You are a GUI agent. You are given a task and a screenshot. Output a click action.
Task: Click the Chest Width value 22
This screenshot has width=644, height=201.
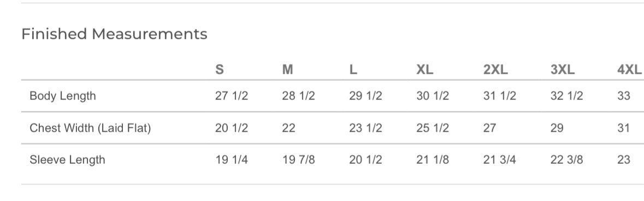pyautogui.click(x=289, y=128)
